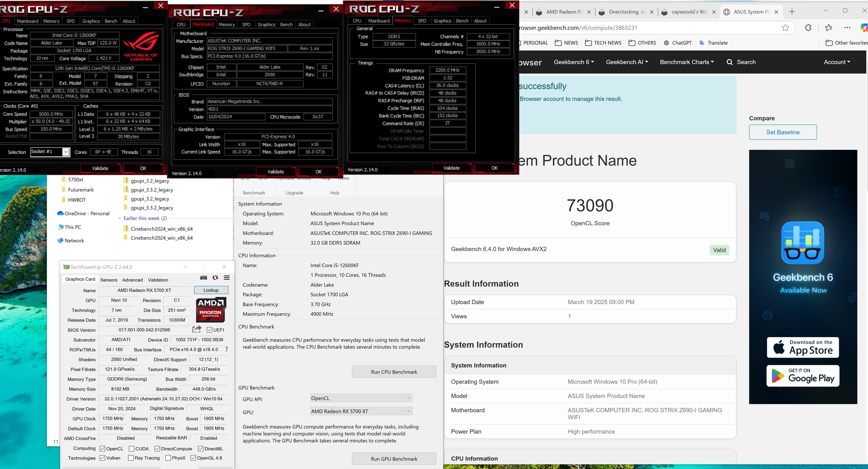Click Geekbench 6 app icon in advertisement
This screenshot has width=868, height=469.
click(803, 243)
